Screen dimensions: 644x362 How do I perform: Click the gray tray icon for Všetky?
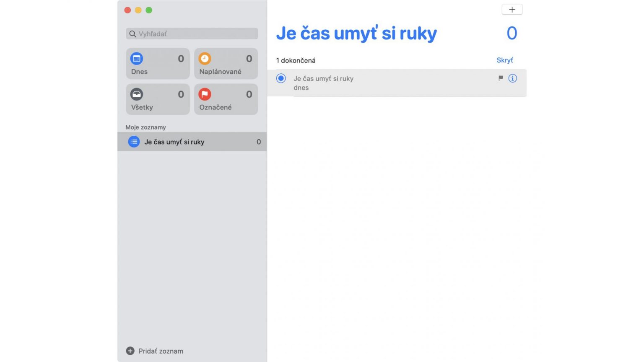coord(137,94)
